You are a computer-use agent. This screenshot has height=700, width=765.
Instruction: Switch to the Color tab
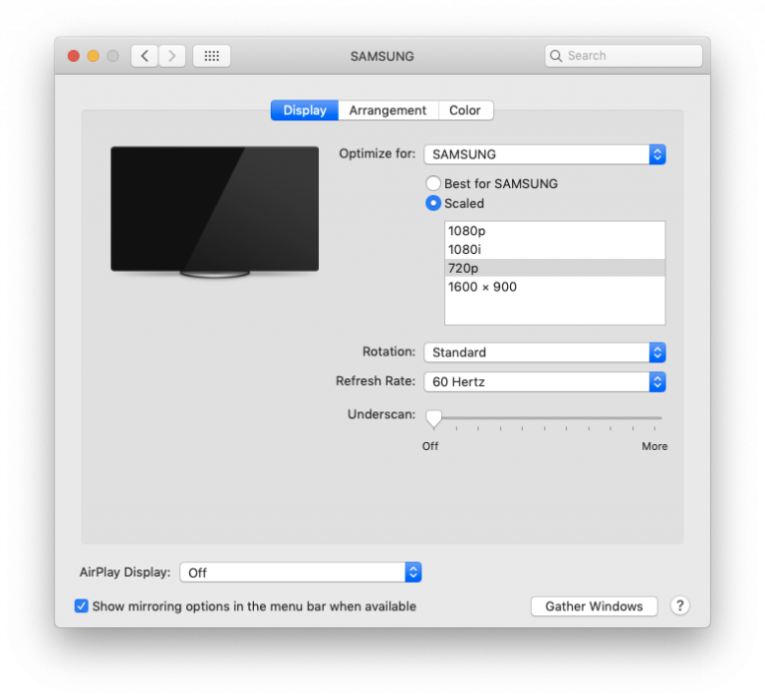tap(465, 111)
